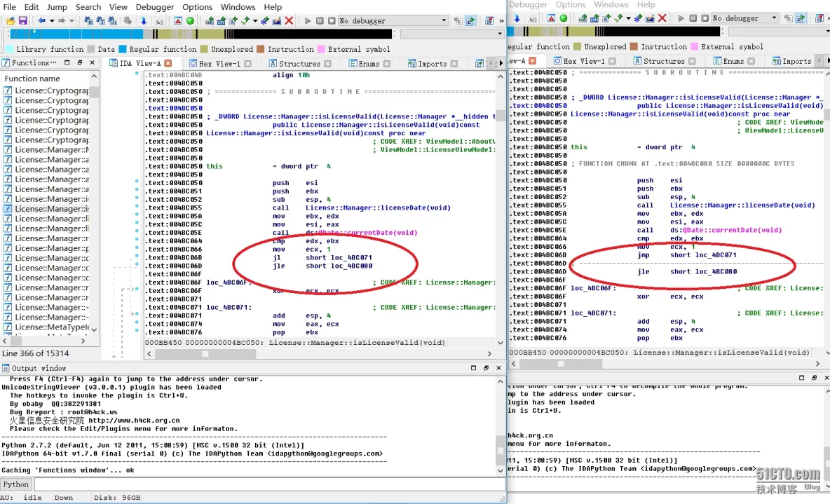
Task: Click the pencil notepad icon in left toolbar
Action: click(276, 20)
